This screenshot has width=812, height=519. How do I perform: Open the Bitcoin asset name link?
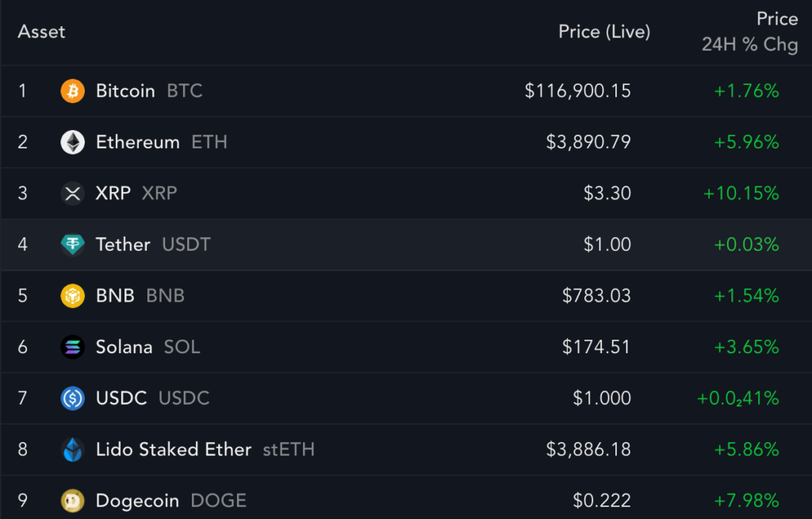(x=125, y=90)
